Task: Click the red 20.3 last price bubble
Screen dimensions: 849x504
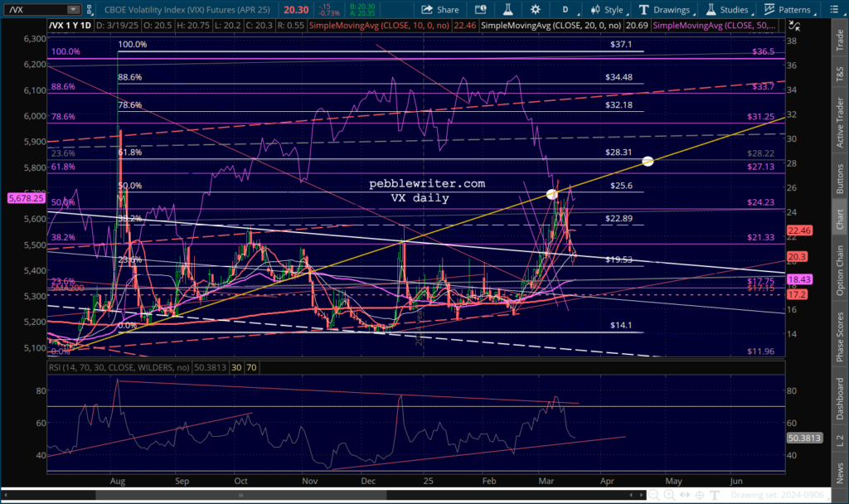Action: (797, 257)
